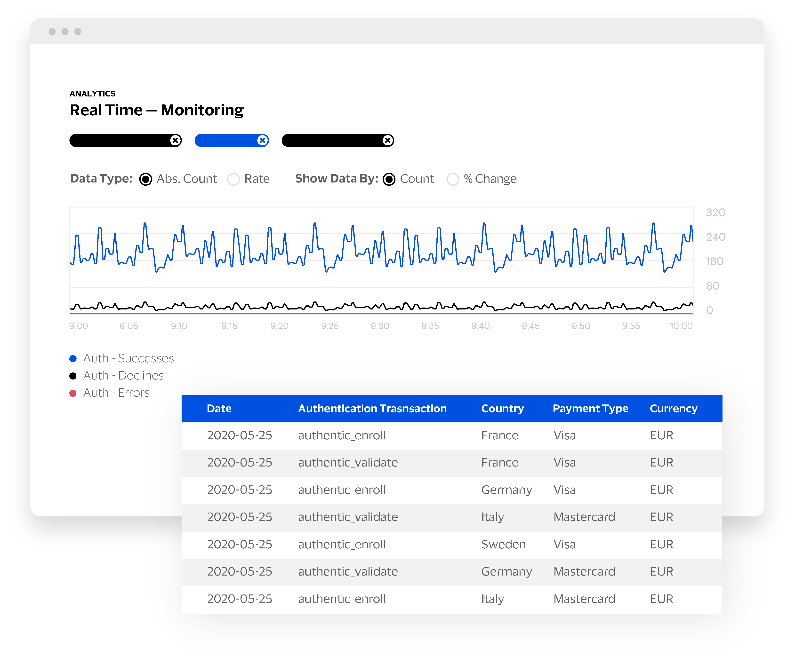
Task: Select Rate data type radio
Action: click(233, 179)
